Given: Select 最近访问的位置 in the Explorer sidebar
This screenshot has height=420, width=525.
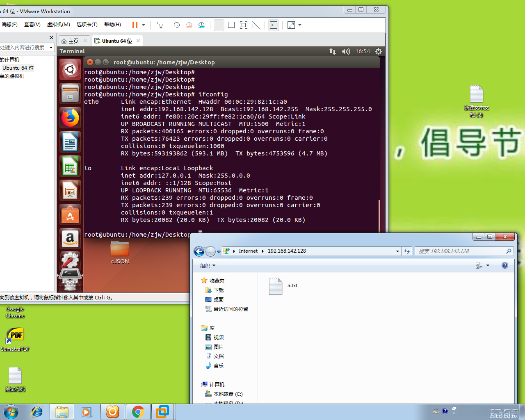Looking at the screenshot, I should point(227,309).
